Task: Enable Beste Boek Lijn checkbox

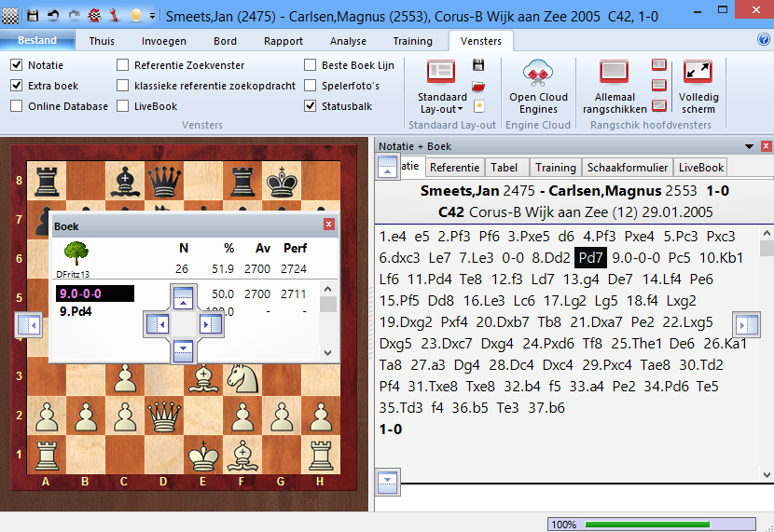Action: pos(310,64)
